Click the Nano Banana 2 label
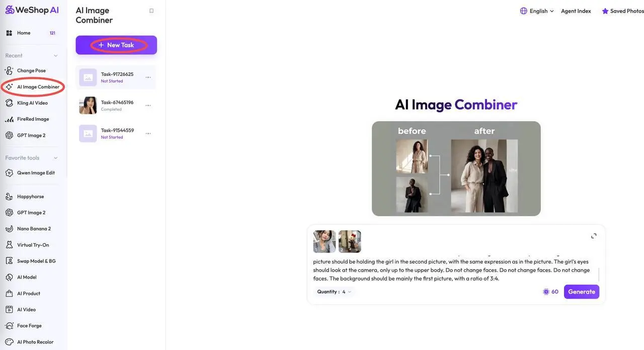 point(34,229)
